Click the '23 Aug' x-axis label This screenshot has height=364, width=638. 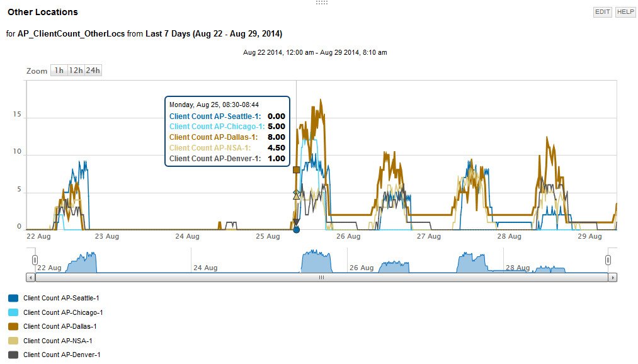pos(107,236)
